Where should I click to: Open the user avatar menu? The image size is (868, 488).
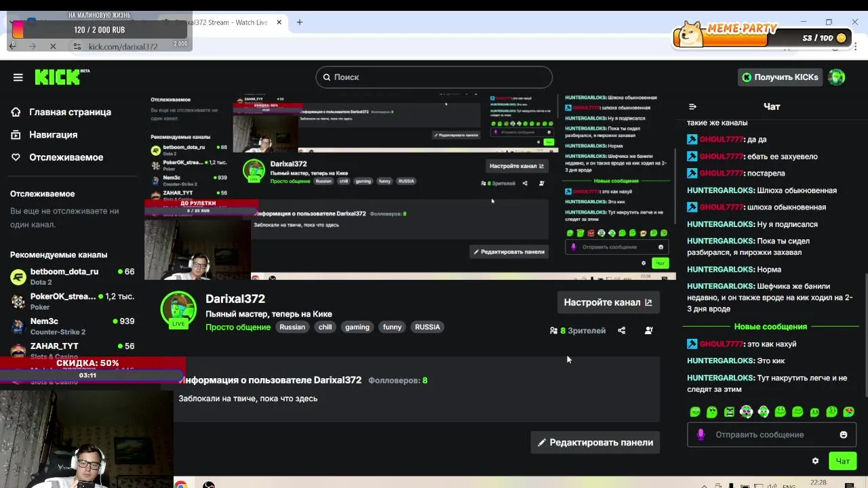(x=837, y=77)
